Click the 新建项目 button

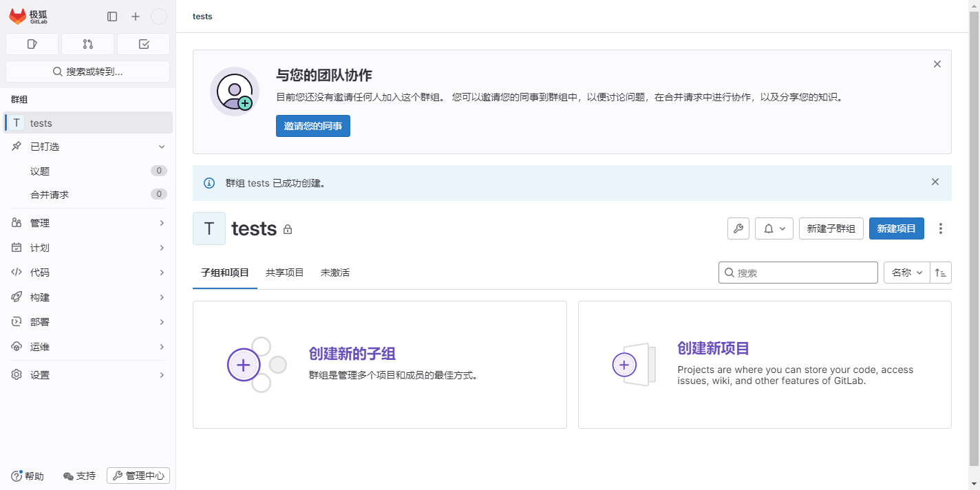pos(896,228)
